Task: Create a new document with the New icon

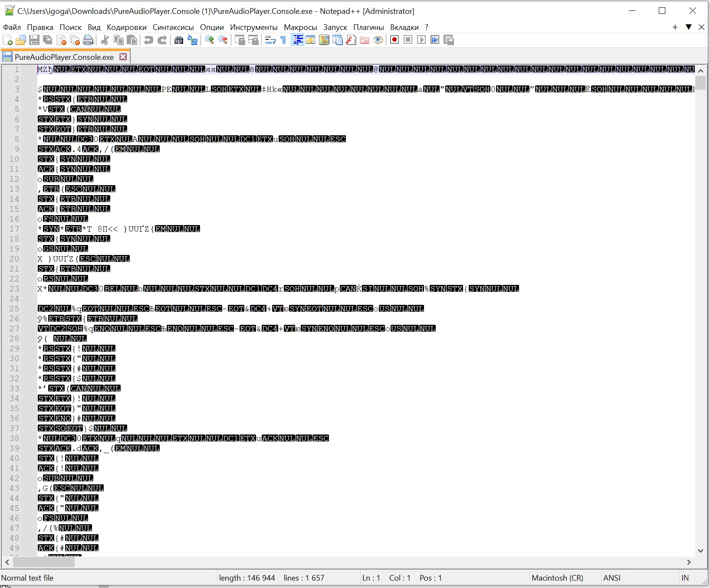Action: (7, 40)
